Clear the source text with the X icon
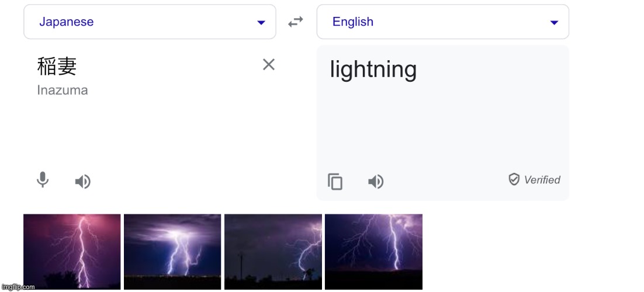The width and height of the screenshot is (644, 292). (269, 64)
